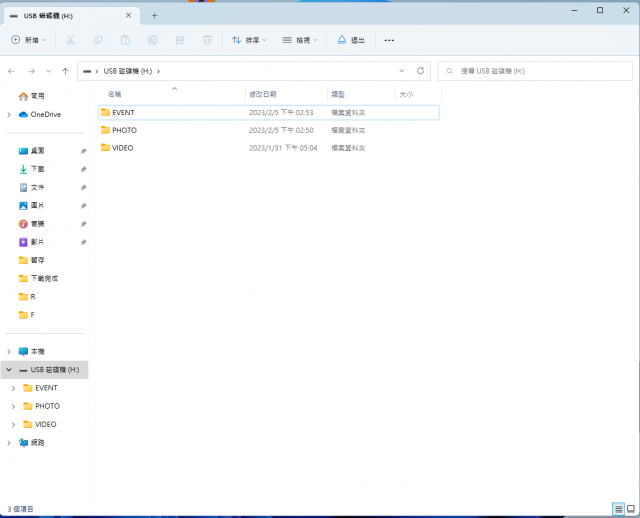Expand the VIDEO folder in the tree
Screen dimensions: 640x518
[13, 425]
